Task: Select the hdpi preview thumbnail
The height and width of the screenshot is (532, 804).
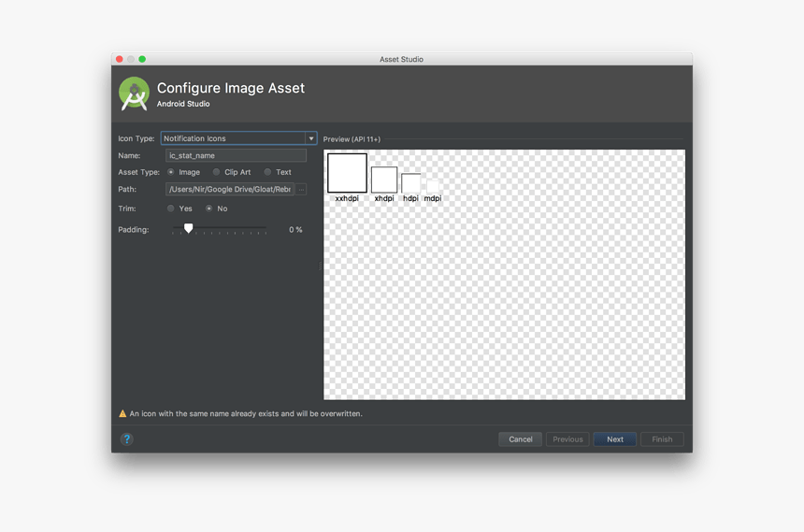Action: (x=410, y=183)
